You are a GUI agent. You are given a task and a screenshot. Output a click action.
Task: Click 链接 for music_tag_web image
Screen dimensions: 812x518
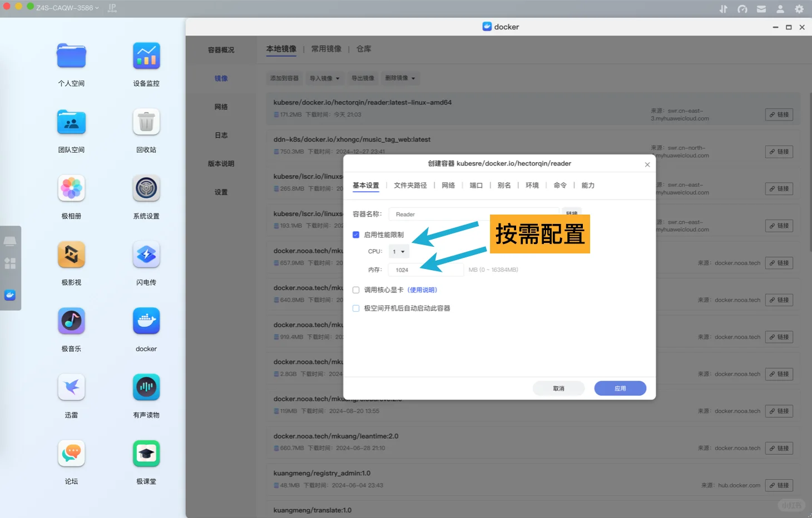[x=779, y=152]
